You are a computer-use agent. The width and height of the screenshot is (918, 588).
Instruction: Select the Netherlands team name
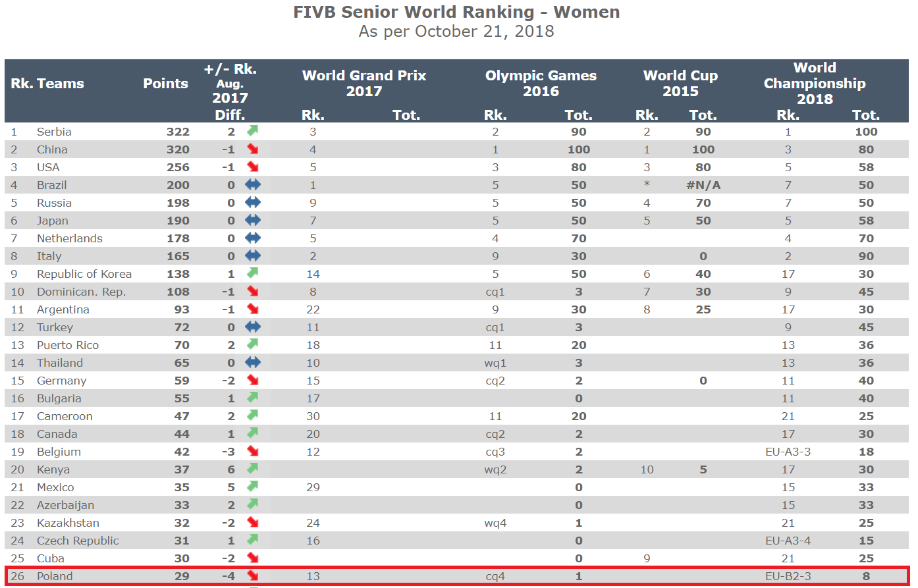pyautogui.click(x=70, y=238)
